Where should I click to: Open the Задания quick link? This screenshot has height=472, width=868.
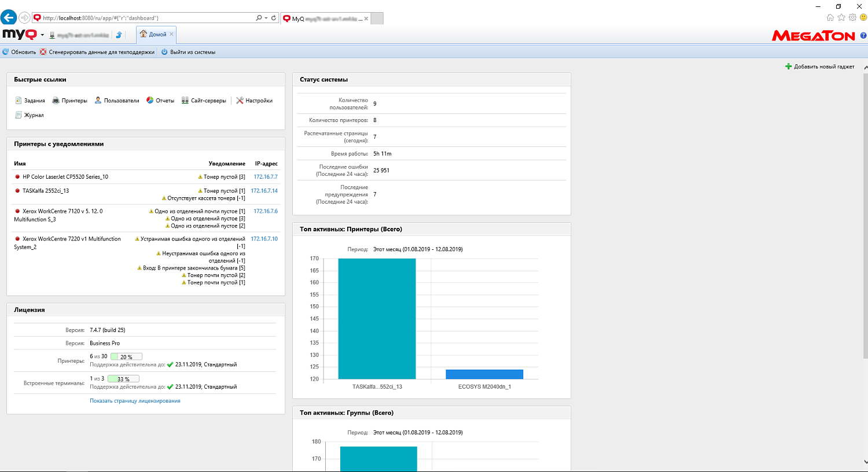[30, 101]
